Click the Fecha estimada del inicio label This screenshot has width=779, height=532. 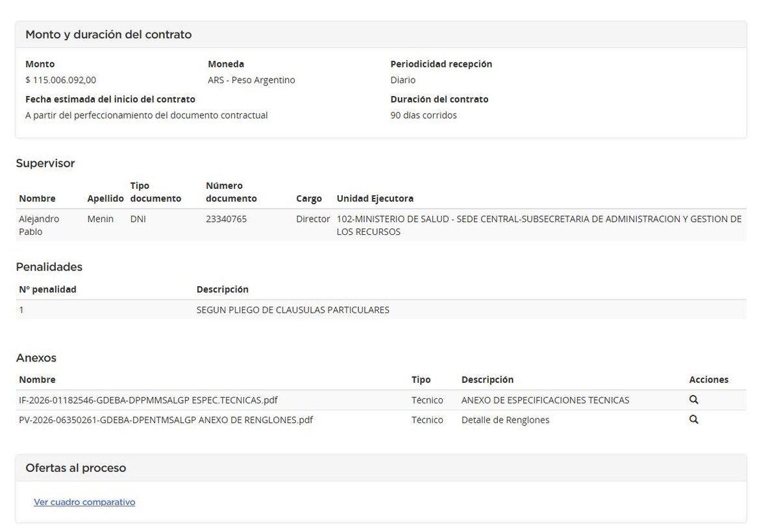tap(110, 99)
